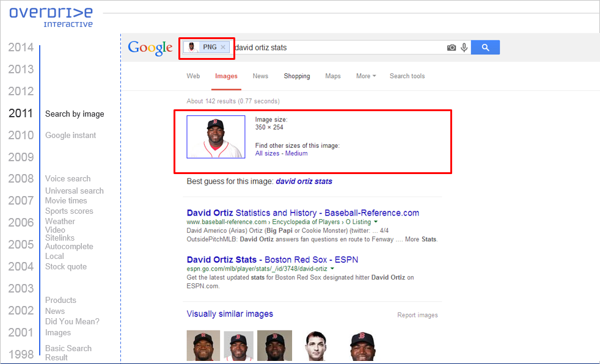Click the Did You Mean? feature
The height and width of the screenshot is (364, 600).
point(72,322)
